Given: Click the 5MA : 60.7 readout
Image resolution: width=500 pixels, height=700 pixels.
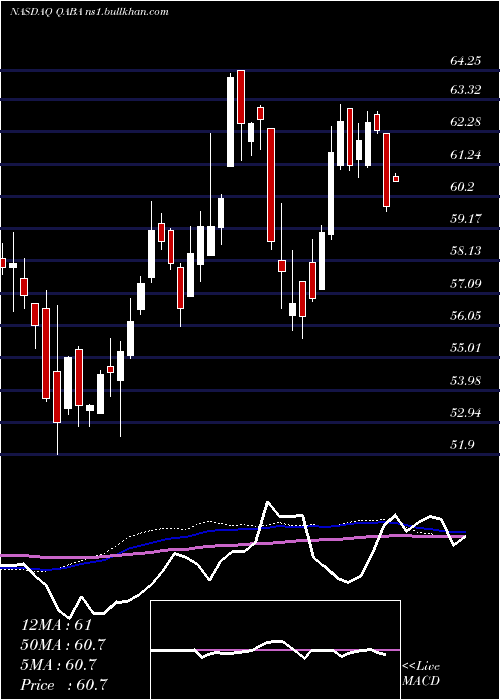Looking at the screenshot, I should click(58, 665).
